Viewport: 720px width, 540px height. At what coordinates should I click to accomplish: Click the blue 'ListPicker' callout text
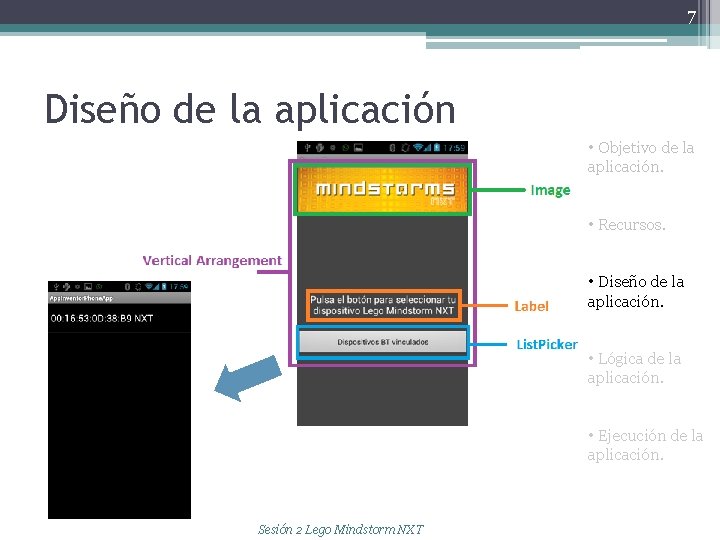point(547,344)
